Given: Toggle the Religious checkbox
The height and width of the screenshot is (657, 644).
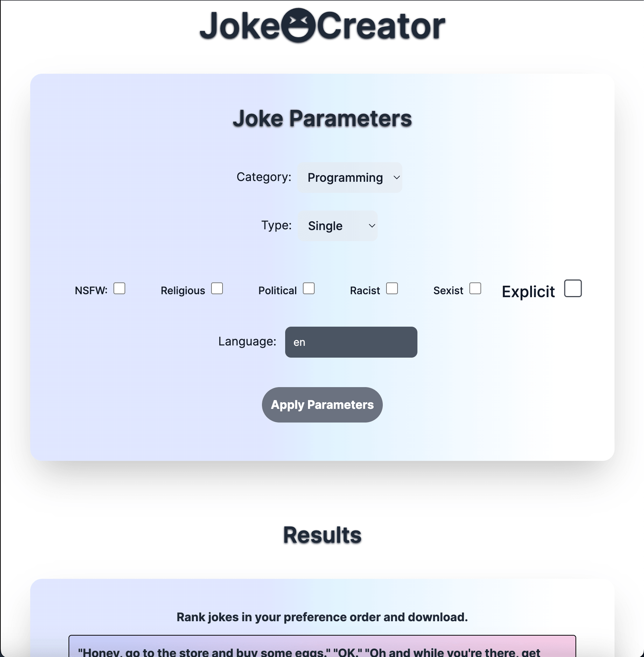Looking at the screenshot, I should click(217, 288).
